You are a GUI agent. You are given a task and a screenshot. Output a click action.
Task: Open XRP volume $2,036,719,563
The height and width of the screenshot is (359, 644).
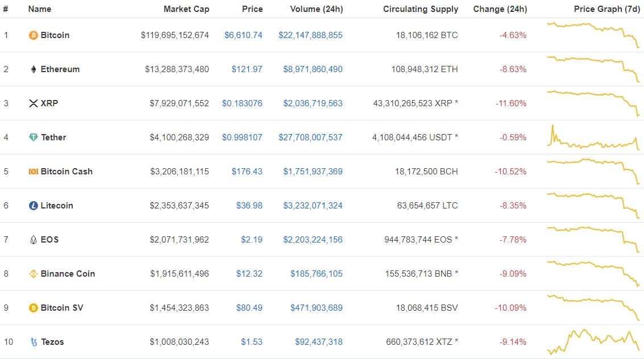(313, 103)
